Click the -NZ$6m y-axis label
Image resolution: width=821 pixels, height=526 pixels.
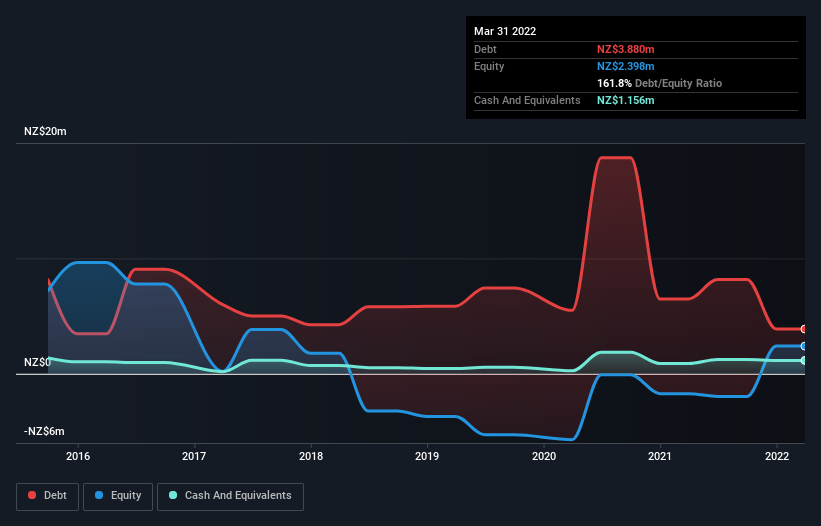click(44, 431)
